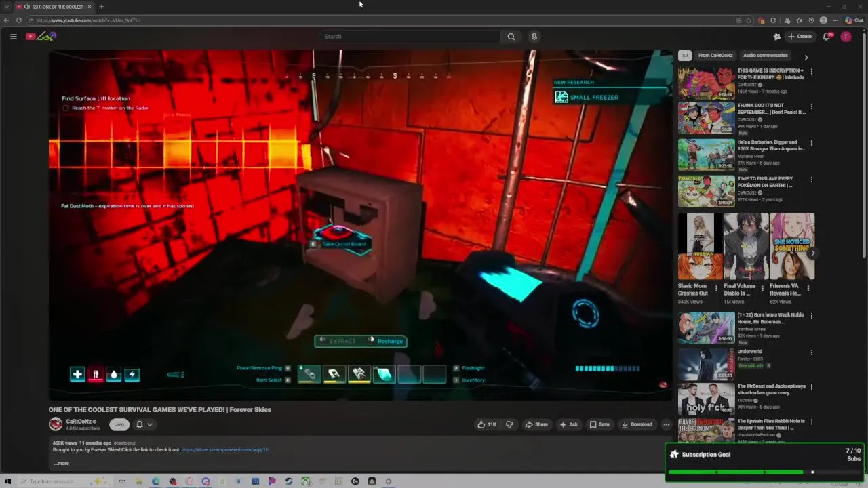Join the CaRtOoNz channel membership
The image size is (868, 488).
(119, 424)
